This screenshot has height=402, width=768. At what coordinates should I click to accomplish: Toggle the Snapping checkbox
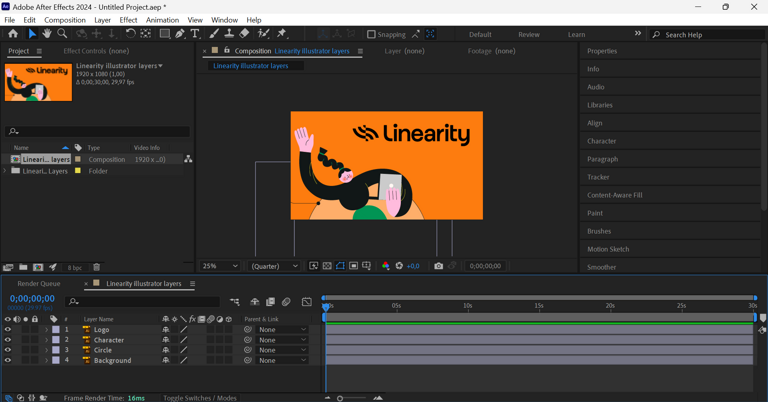[x=371, y=34]
